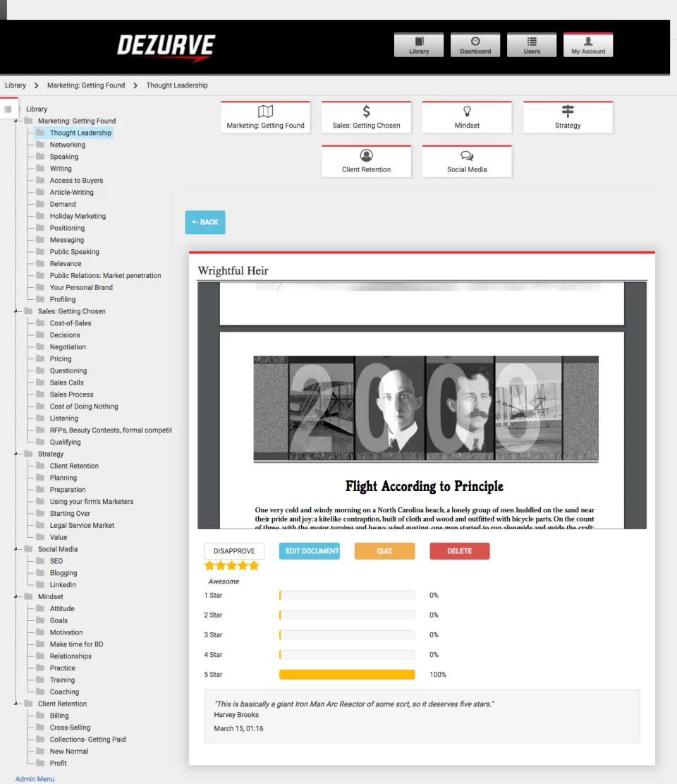The height and width of the screenshot is (784, 677).
Task: Click the Wright brothers 2003 banner image
Action: (x=426, y=408)
